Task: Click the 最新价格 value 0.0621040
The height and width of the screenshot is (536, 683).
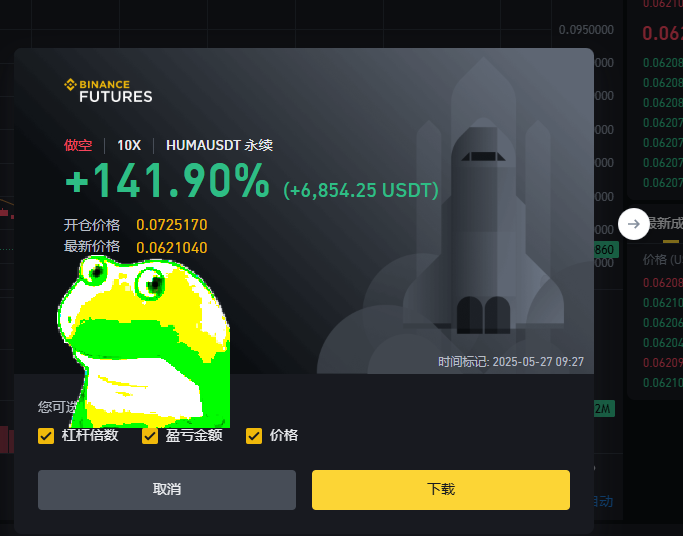Action: click(x=172, y=247)
